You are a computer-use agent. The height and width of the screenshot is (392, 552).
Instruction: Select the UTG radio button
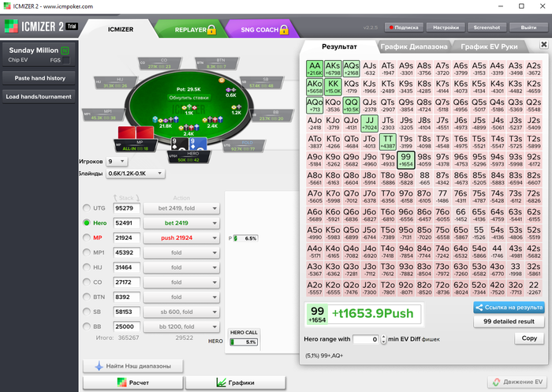pos(86,208)
